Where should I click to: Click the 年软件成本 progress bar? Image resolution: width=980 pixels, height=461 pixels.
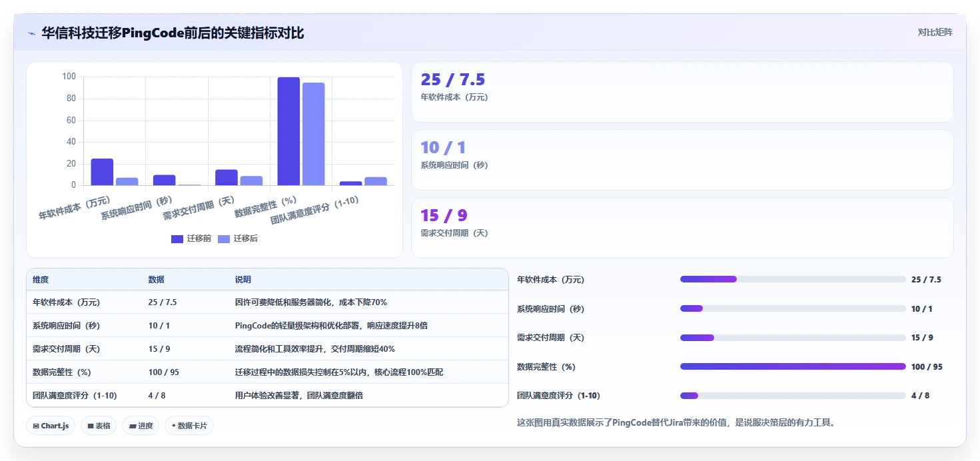tap(793, 279)
